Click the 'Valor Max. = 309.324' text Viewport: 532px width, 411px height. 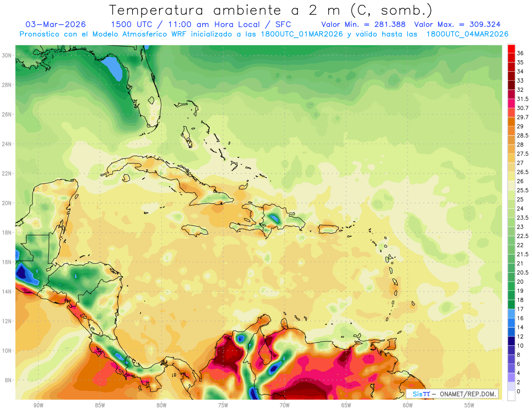click(x=457, y=24)
